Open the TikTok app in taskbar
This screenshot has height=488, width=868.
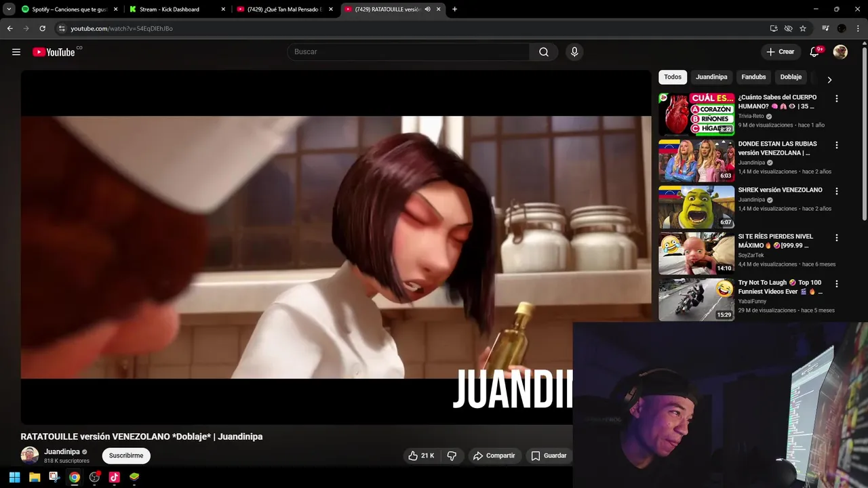115,477
